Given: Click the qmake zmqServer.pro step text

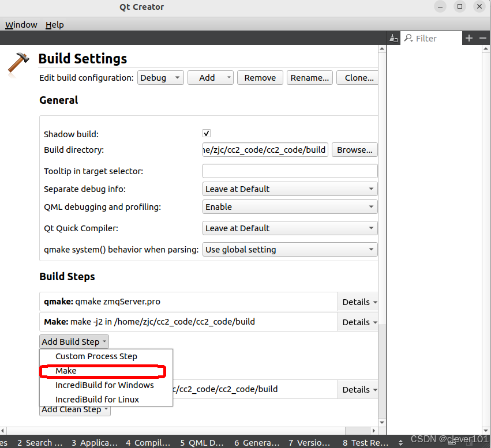Looking at the screenshot, I should pyautogui.click(x=102, y=302).
